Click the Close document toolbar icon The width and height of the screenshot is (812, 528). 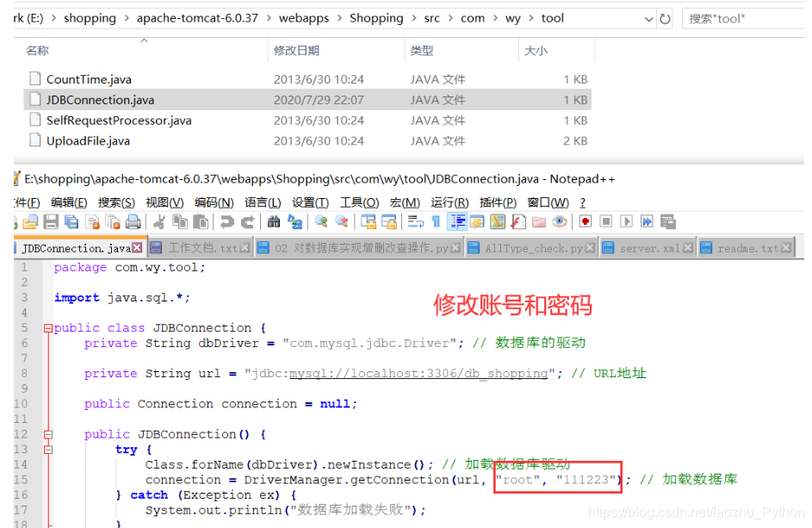(93, 221)
